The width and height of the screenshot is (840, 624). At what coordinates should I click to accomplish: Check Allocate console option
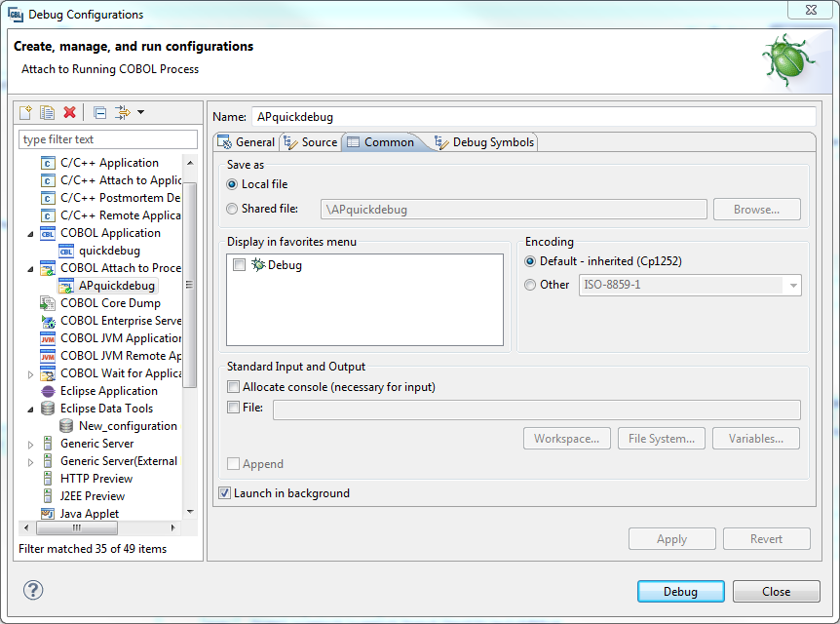point(233,387)
